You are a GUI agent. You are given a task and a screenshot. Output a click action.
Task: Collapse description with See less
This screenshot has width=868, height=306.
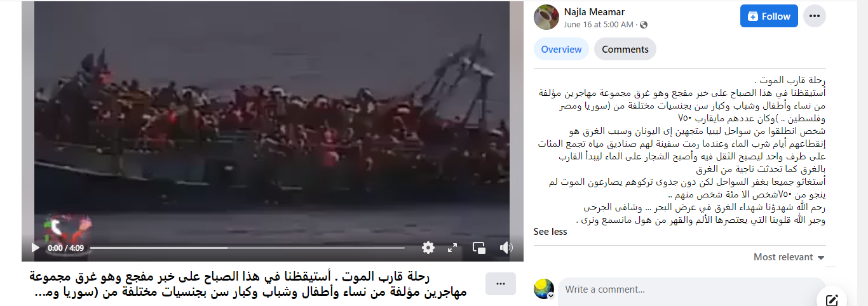550,232
